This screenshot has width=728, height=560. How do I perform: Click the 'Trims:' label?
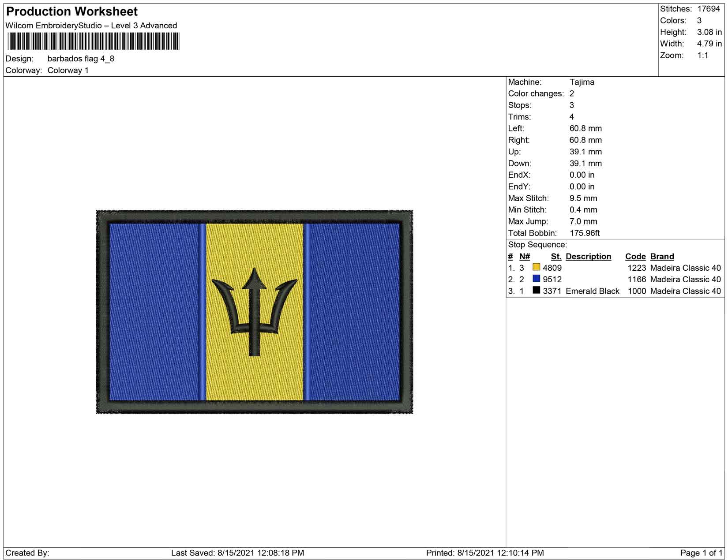coord(519,117)
